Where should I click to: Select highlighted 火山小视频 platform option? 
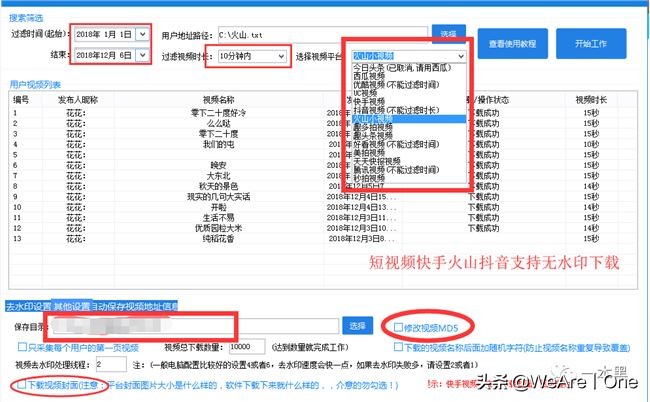409,119
